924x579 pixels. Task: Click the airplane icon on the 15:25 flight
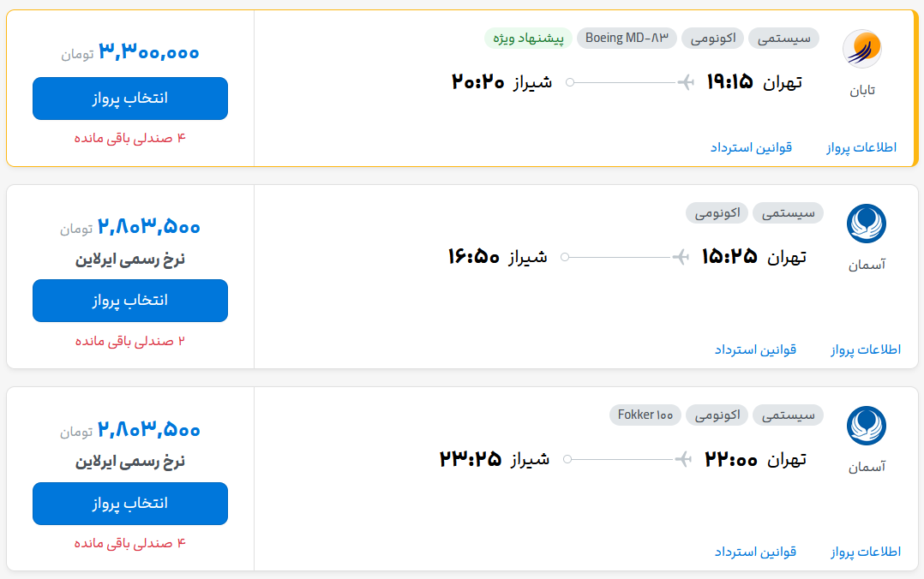[681, 257]
